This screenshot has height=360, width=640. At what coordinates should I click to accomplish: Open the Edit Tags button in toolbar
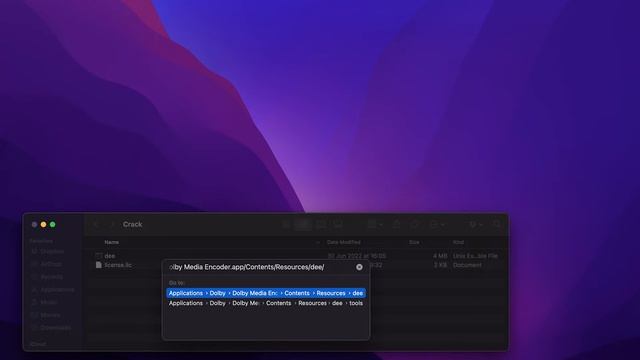click(x=415, y=224)
